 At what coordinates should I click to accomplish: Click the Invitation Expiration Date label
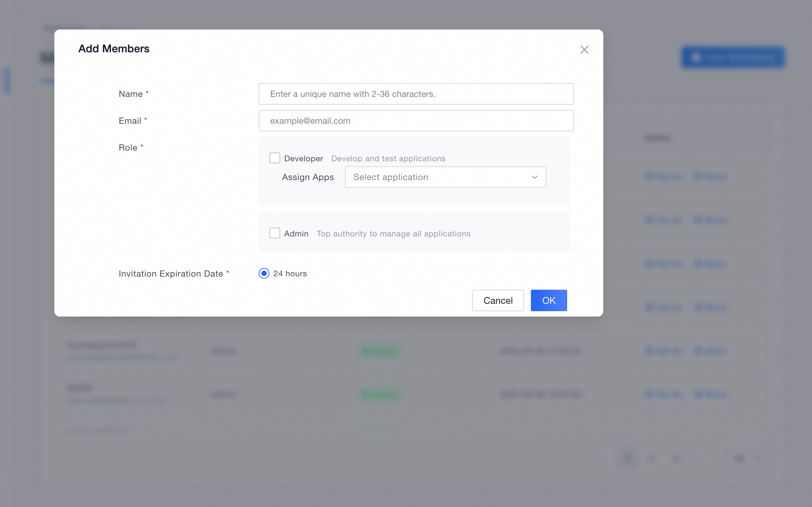[171, 274]
